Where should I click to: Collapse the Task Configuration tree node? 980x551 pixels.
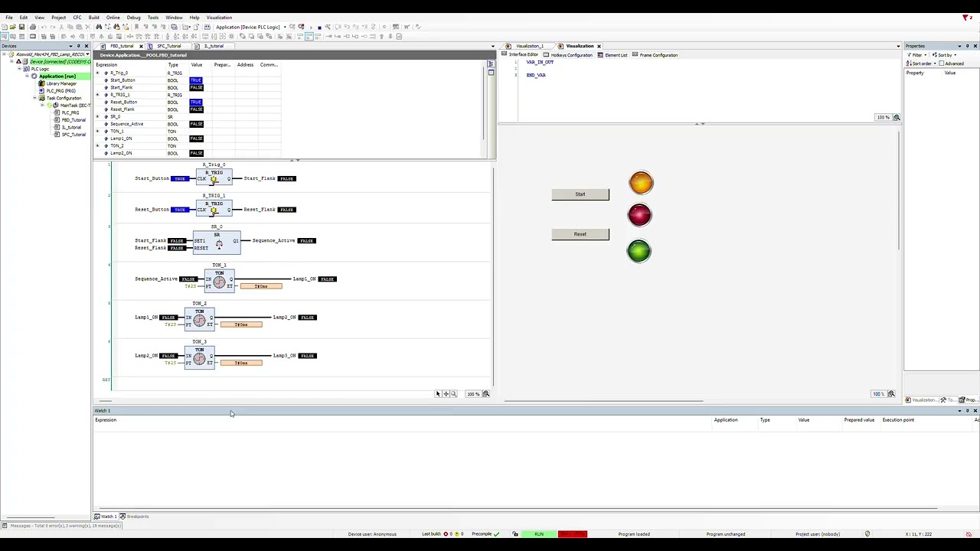click(34, 98)
